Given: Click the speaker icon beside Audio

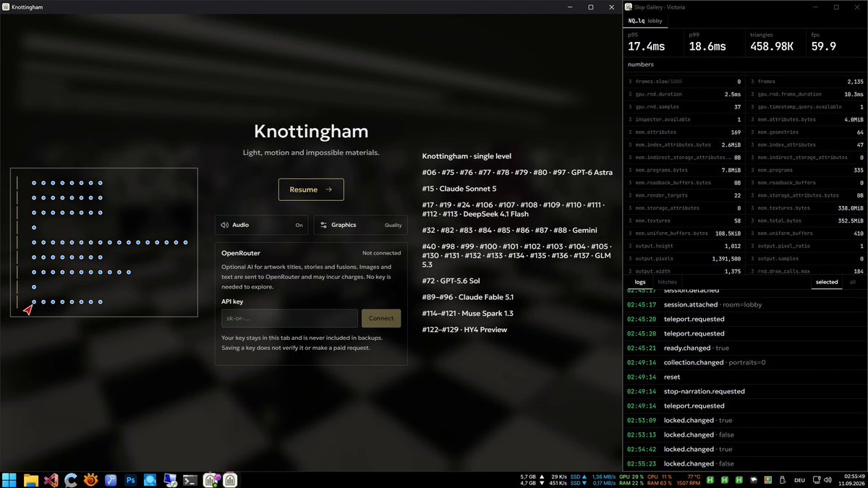Looking at the screenshot, I should point(224,225).
